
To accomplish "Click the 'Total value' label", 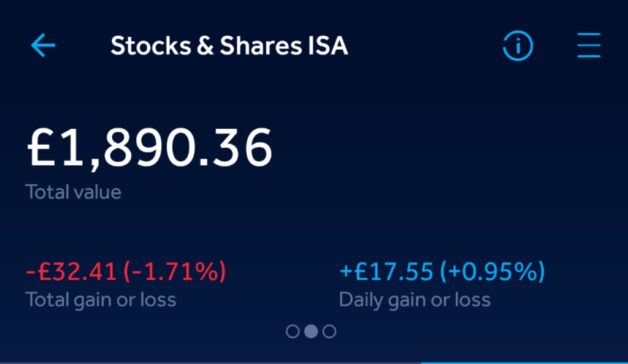I will pos(73,192).
